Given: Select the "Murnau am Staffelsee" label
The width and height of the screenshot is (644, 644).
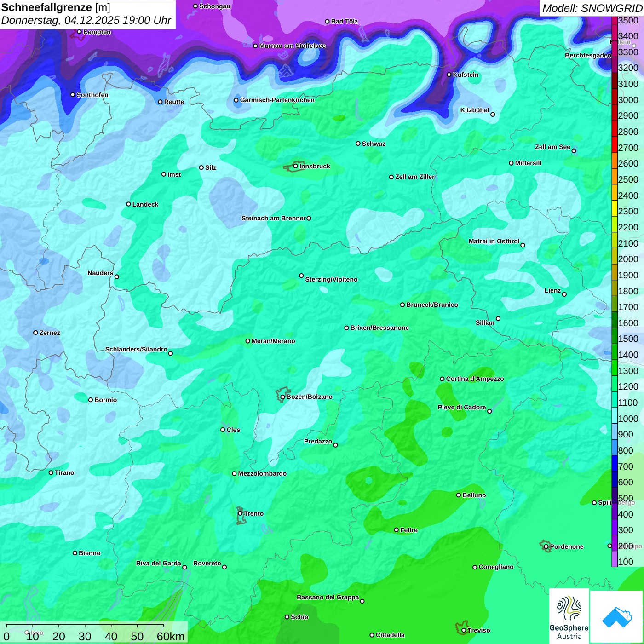Looking at the screenshot, I should [292, 46].
